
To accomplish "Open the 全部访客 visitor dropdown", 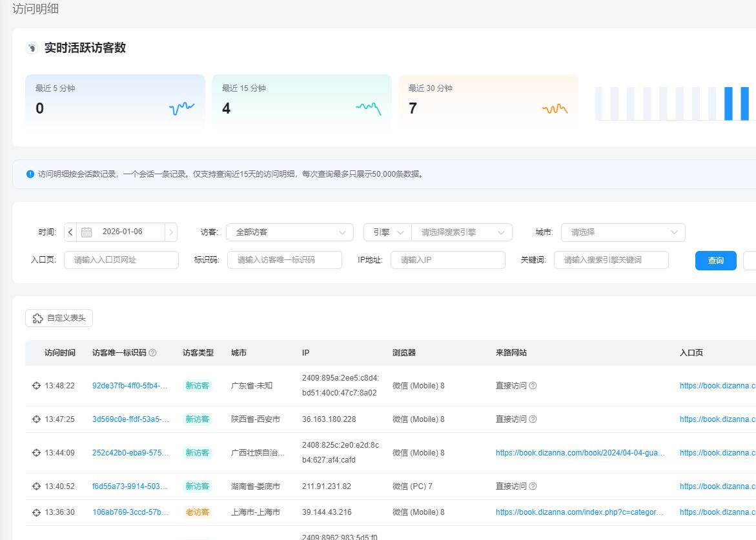I will click(290, 232).
